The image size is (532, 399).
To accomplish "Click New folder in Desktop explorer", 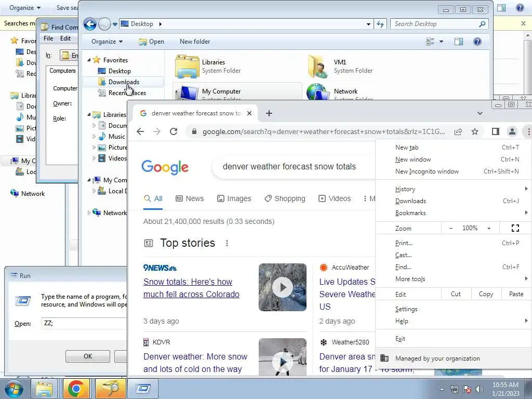I will (x=195, y=42).
